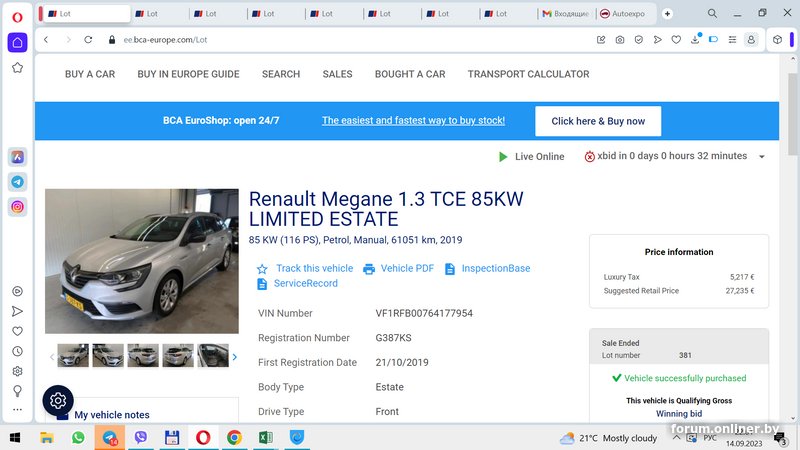Click the main Renault Megane photo

point(142,261)
